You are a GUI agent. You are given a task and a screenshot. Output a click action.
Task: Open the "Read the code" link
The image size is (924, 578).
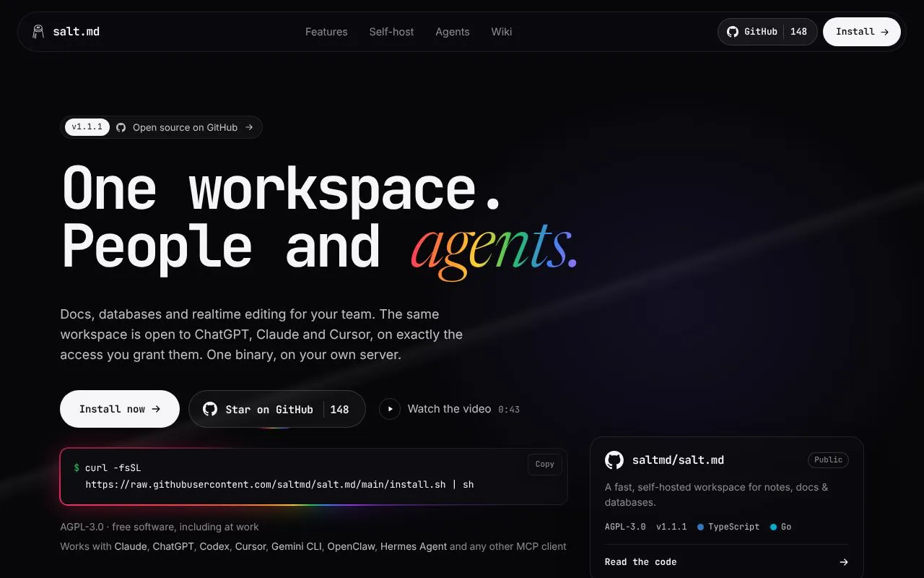[727, 562]
